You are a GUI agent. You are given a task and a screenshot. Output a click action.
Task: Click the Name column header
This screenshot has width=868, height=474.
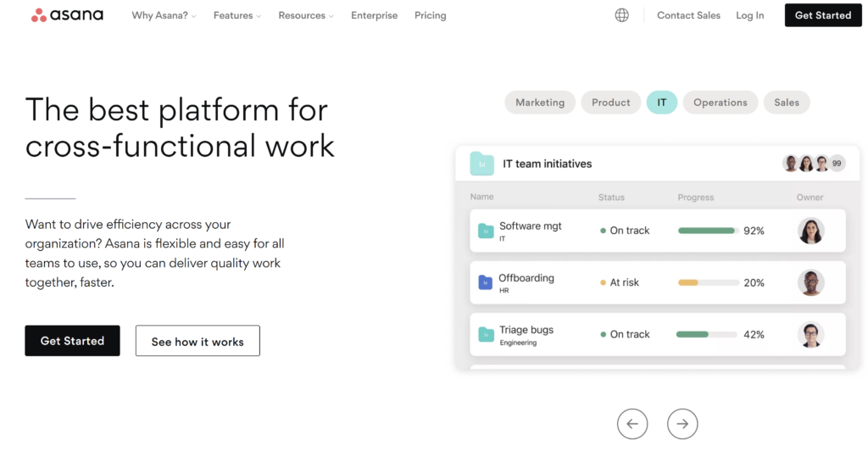(481, 197)
